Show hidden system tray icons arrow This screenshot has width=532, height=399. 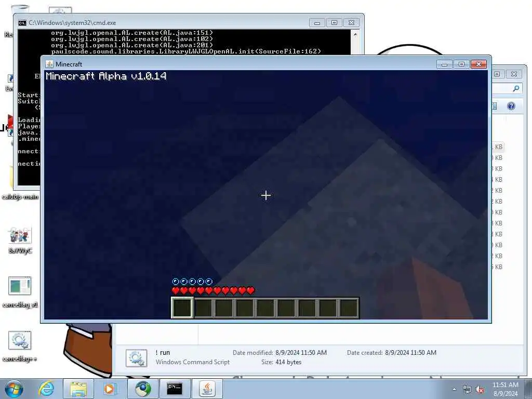coord(454,390)
